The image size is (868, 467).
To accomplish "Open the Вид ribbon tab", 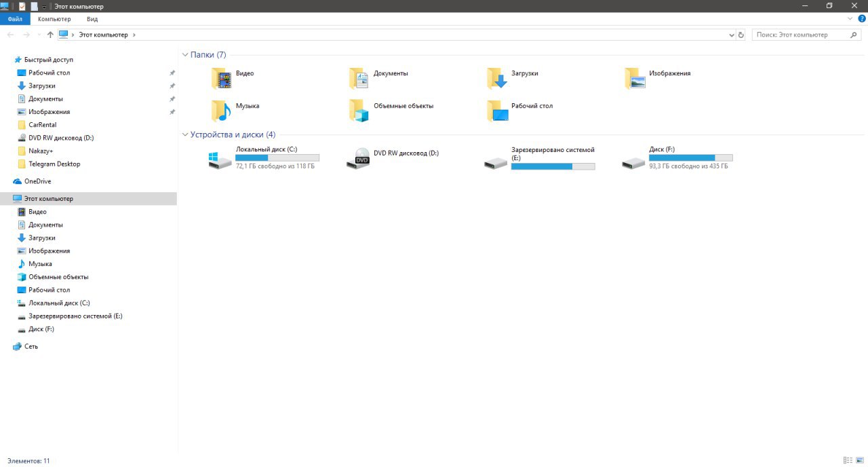I will (92, 19).
